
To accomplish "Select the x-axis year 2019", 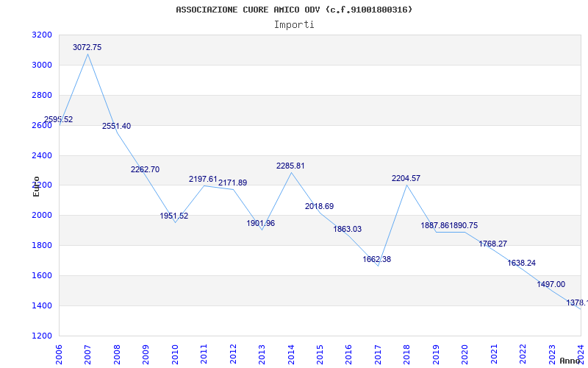I will pos(437,354).
